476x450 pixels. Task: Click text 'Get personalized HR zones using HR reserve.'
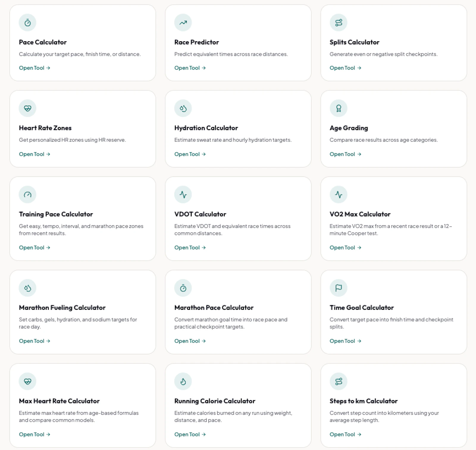click(x=72, y=140)
